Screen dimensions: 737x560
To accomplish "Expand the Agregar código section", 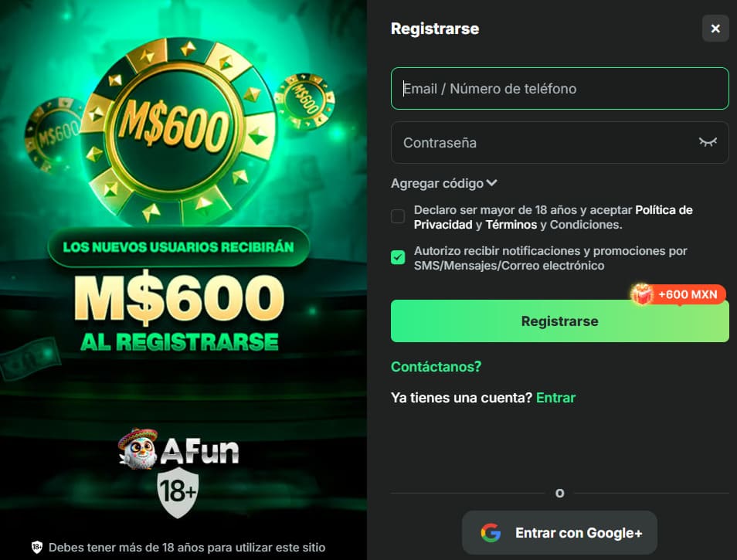I will pyautogui.click(x=443, y=183).
